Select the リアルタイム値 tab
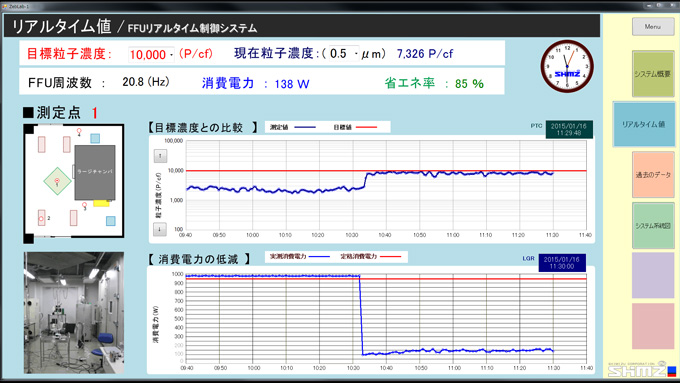Viewport: 680px width, 383px height. point(644,124)
